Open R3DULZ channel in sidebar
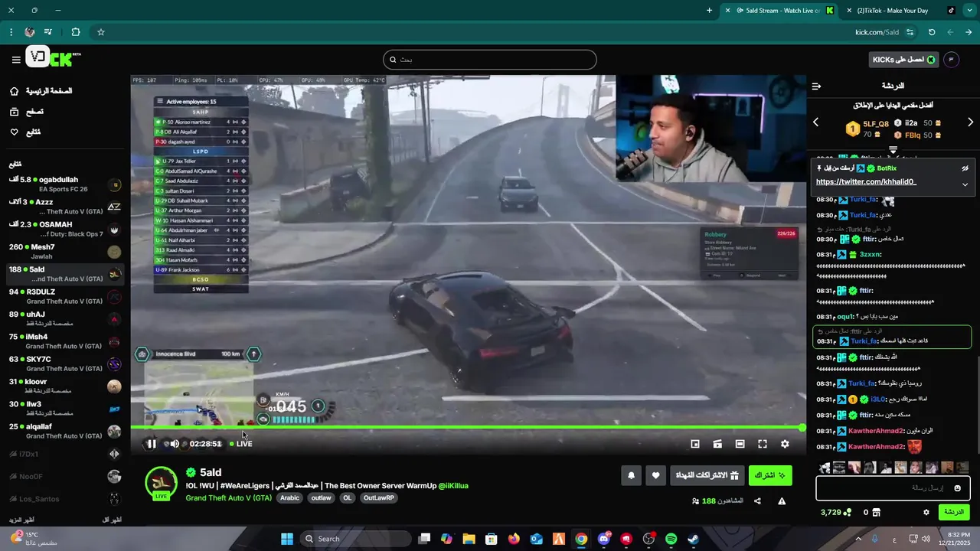Viewport: 980px width, 551px height. [x=65, y=297]
